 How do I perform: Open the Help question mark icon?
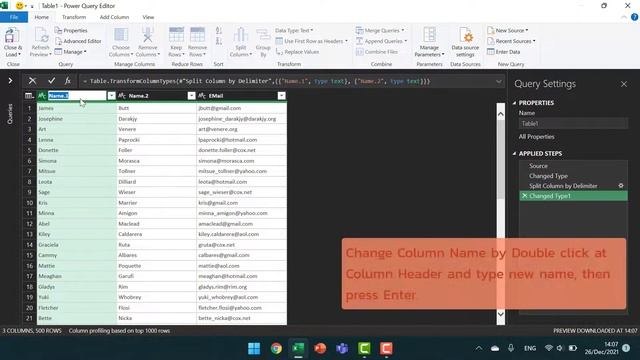coord(634,17)
